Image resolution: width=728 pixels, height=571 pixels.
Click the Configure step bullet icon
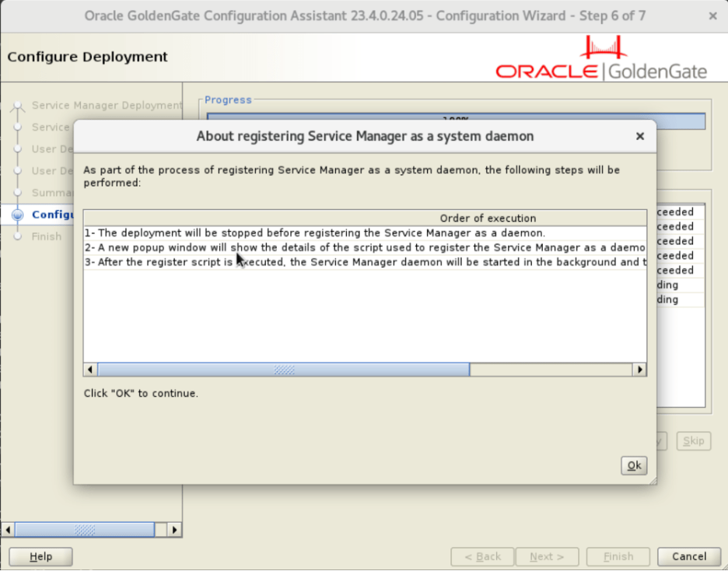click(18, 215)
